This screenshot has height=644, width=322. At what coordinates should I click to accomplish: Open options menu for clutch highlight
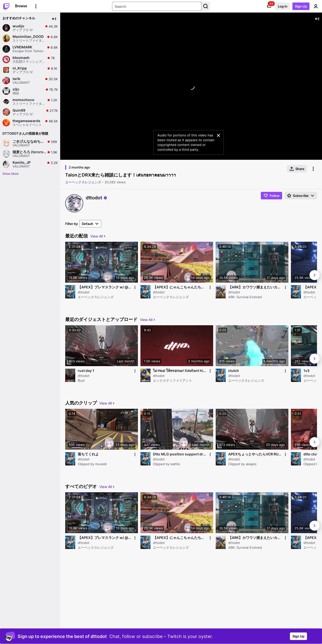[285, 371]
